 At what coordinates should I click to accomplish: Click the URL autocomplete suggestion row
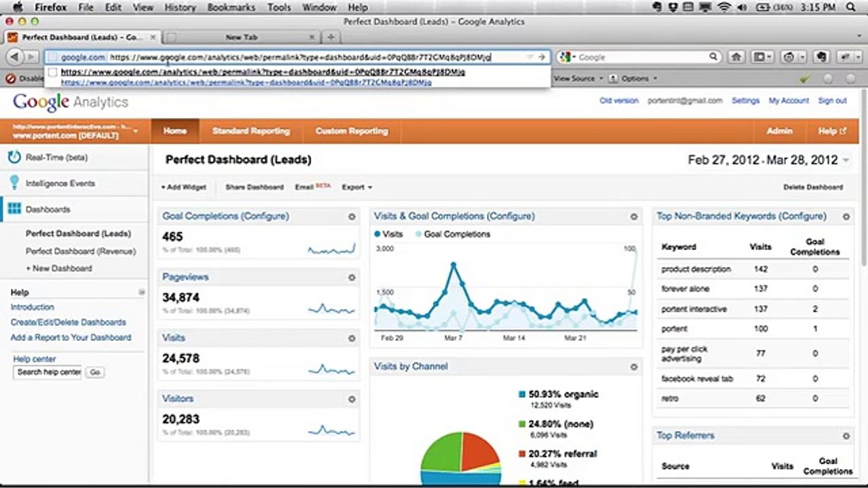point(297,77)
